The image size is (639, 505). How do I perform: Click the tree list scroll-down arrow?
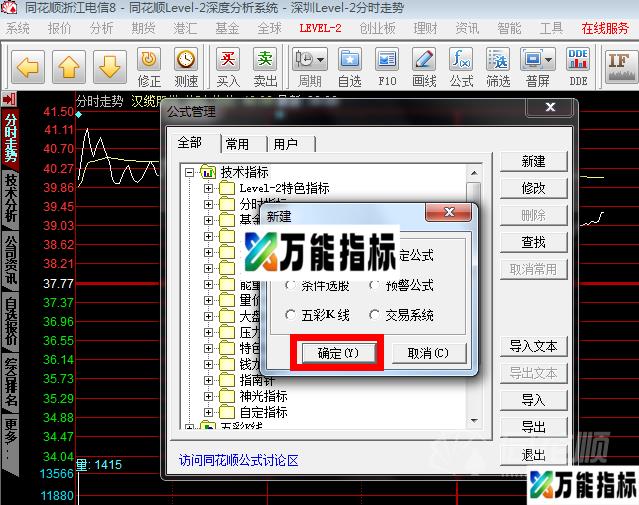point(474,420)
